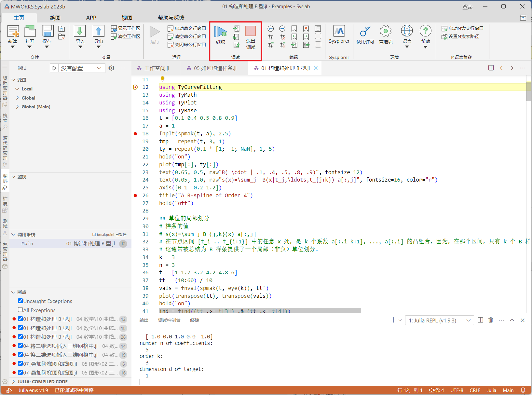Enable All Exceptions checkbox

pyautogui.click(x=20, y=310)
